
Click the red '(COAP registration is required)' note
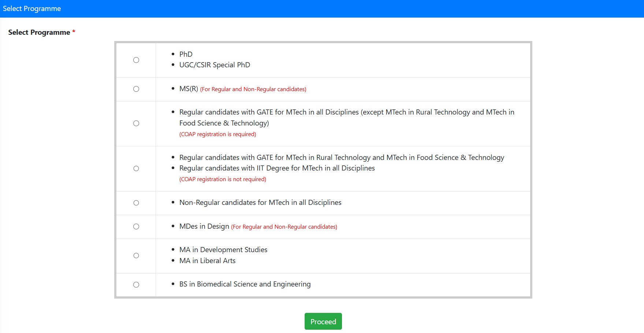pos(217,134)
